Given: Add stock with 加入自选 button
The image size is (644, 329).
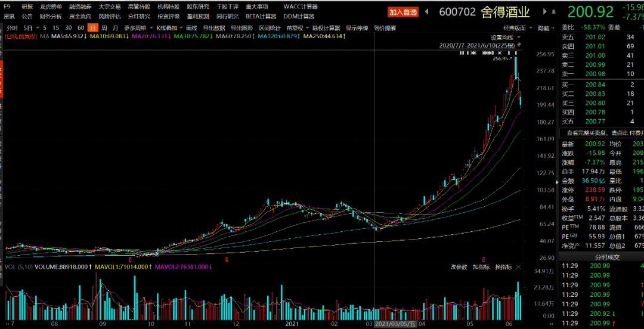Looking at the screenshot, I should pos(403,13).
